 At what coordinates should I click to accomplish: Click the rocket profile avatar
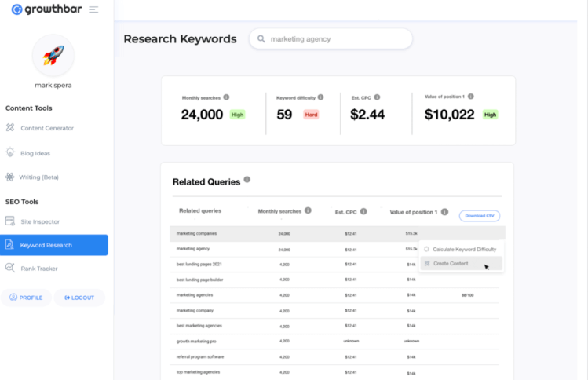click(x=53, y=56)
